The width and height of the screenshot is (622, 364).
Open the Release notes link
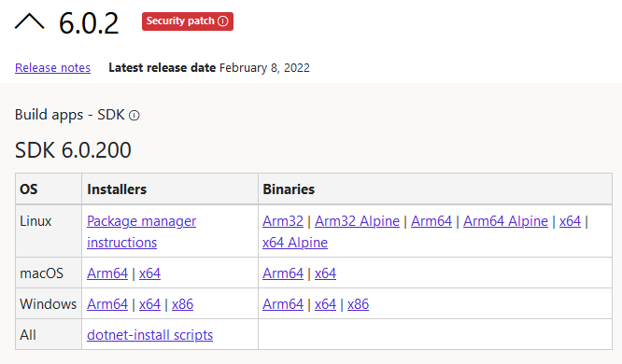tap(52, 68)
